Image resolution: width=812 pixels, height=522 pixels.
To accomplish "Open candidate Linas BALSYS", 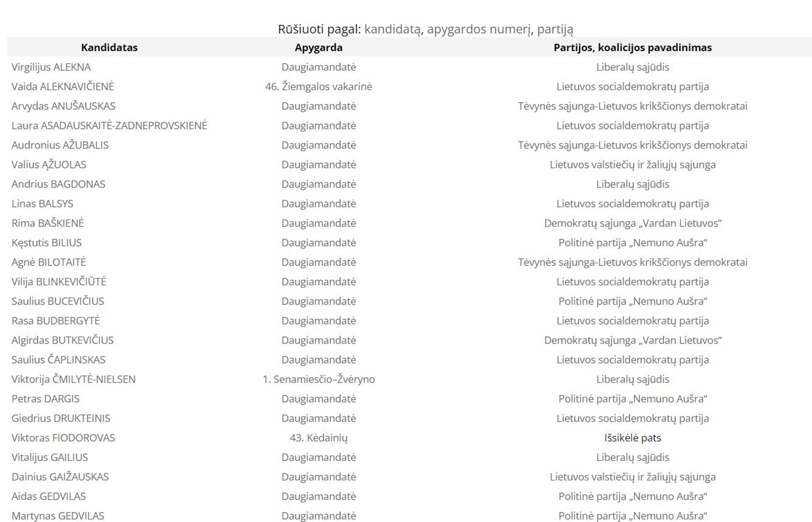I will 42,204.
